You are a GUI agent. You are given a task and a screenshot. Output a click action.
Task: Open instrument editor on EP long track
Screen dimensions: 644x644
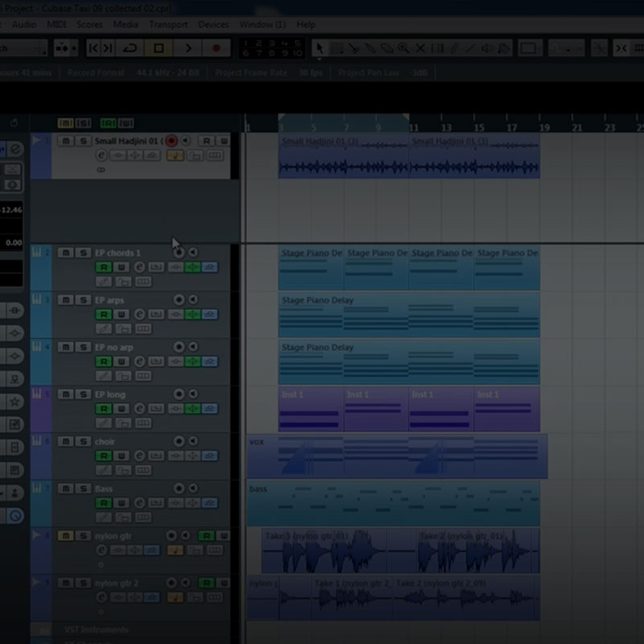click(155, 409)
